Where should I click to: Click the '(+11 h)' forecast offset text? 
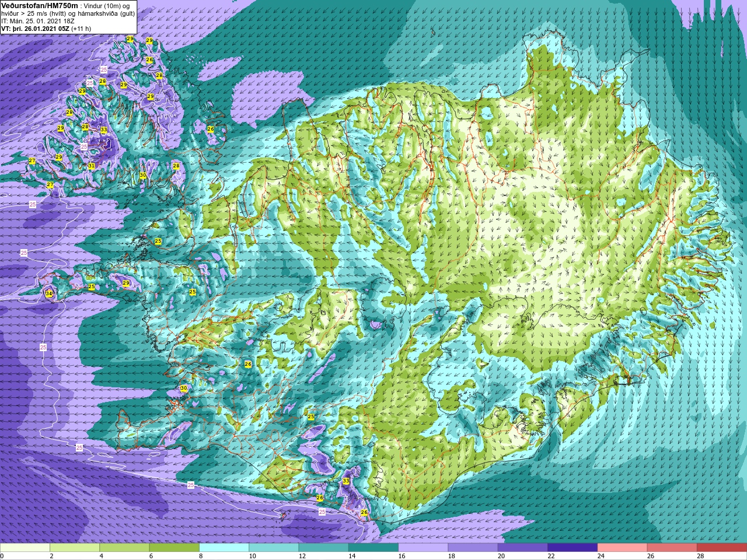[81, 29]
